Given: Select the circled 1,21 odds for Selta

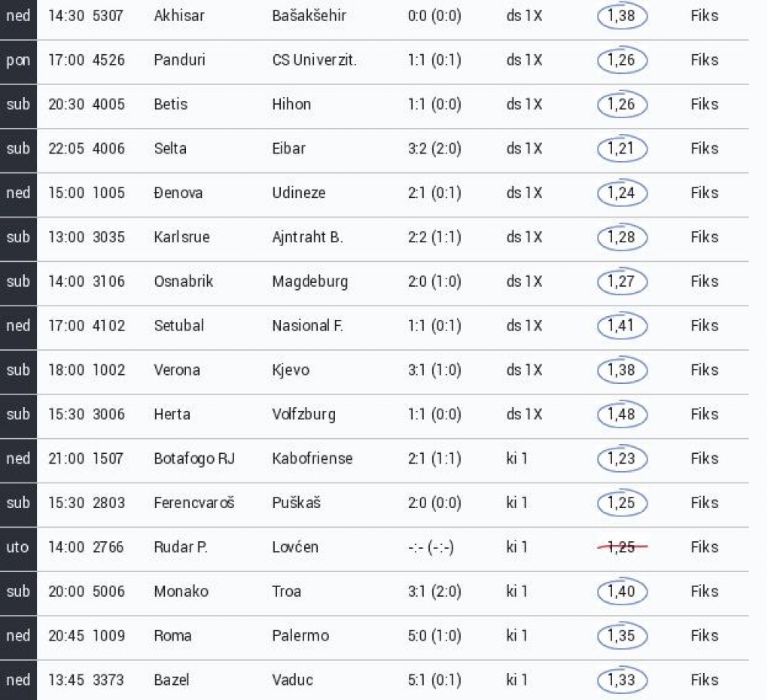Looking at the screenshot, I should [x=622, y=148].
